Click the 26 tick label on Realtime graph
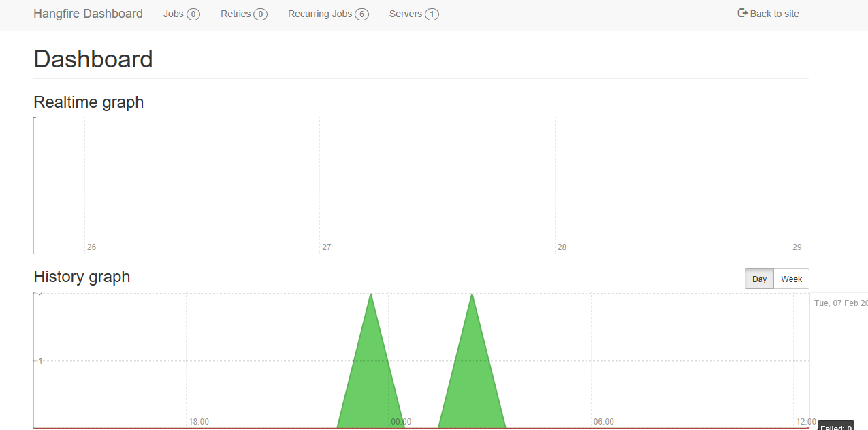The height and width of the screenshot is (430, 868). click(x=91, y=247)
